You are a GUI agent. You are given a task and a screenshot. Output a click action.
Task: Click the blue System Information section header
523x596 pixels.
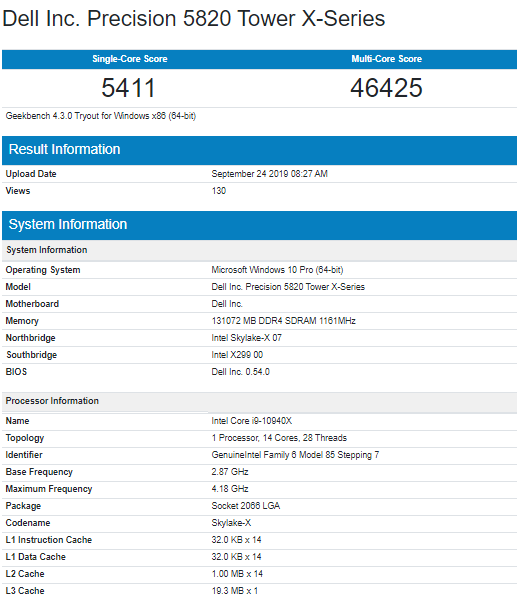click(259, 225)
